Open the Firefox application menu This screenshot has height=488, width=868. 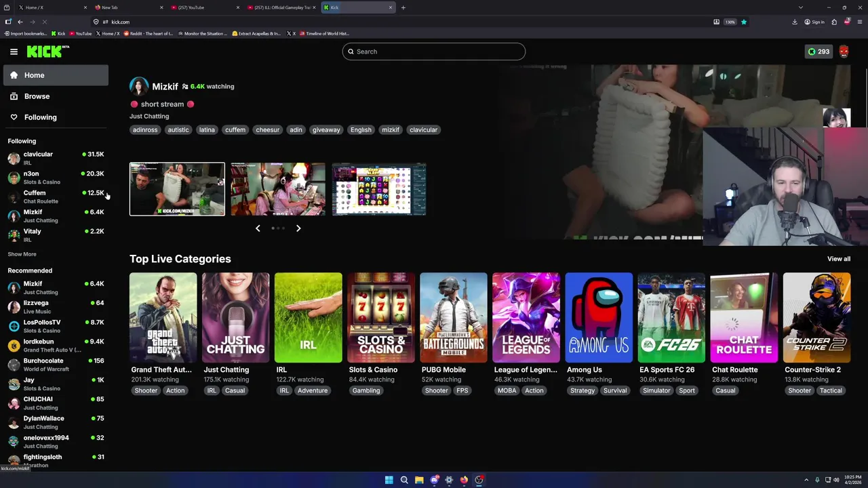(x=860, y=22)
